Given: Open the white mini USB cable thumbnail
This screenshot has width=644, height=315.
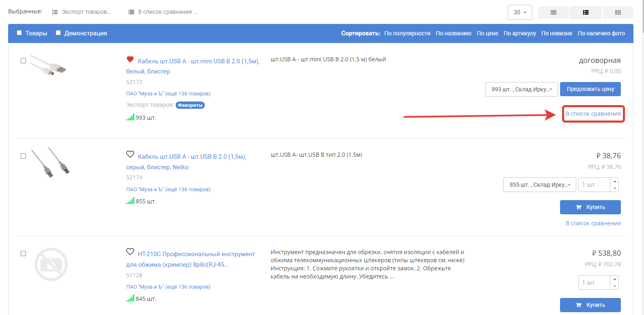Looking at the screenshot, I should (x=49, y=66).
